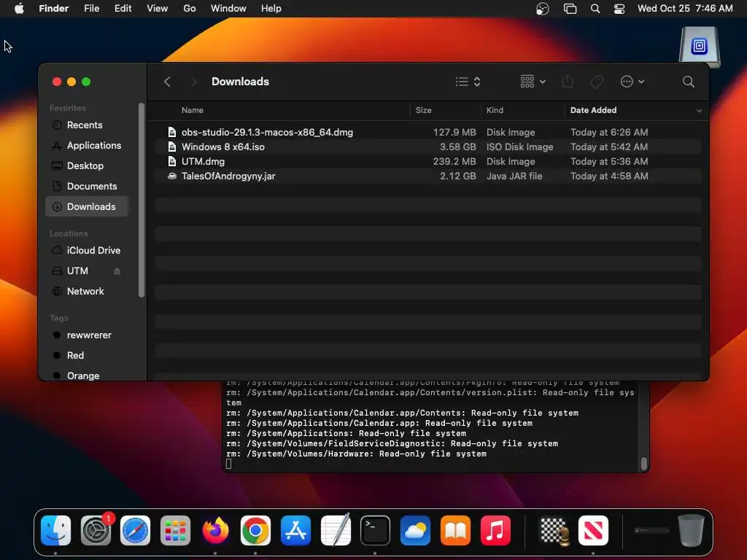Eject the UTM volume in the sidebar
747x560 pixels.
(117, 271)
